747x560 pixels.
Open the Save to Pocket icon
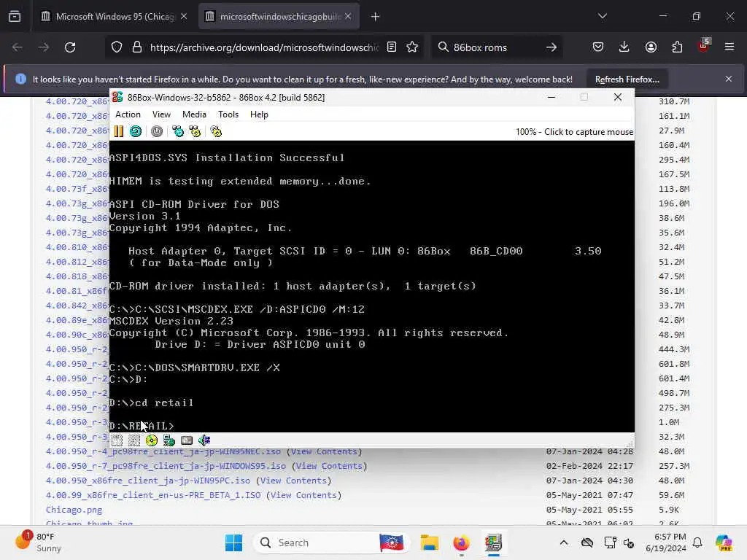tap(598, 47)
